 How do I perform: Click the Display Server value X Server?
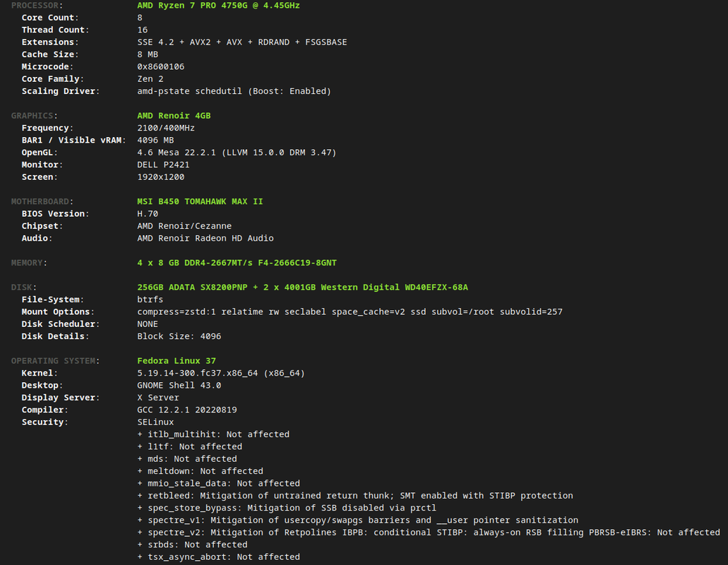(x=158, y=398)
